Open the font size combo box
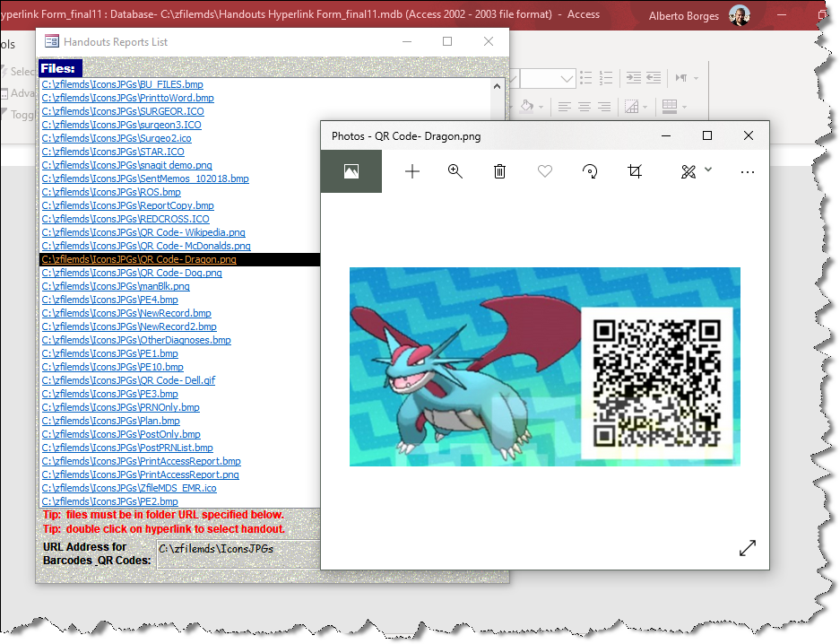Viewport: 840px width, 644px height. point(549,79)
